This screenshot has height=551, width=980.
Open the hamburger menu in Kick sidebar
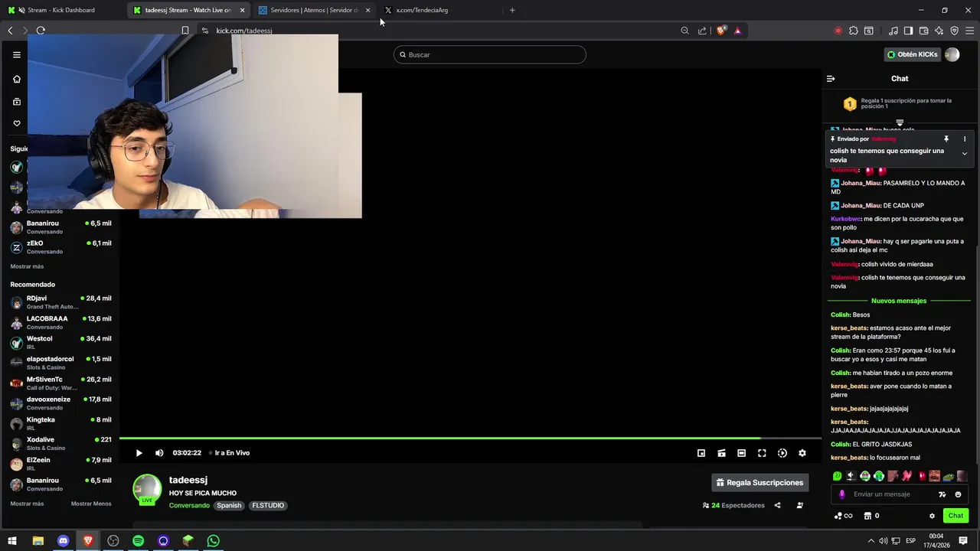coord(16,54)
